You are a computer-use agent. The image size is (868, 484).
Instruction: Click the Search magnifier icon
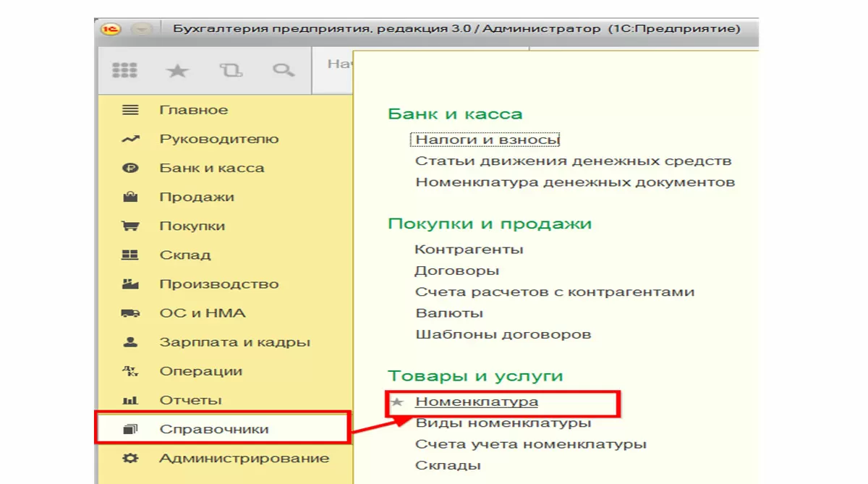284,69
